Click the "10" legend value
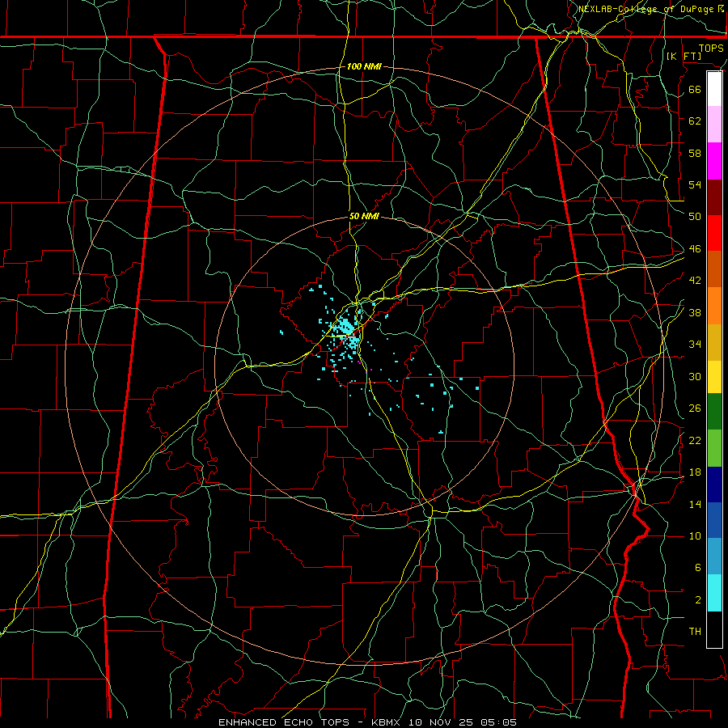The height and width of the screenshot is (728, 728). point(695,536)
